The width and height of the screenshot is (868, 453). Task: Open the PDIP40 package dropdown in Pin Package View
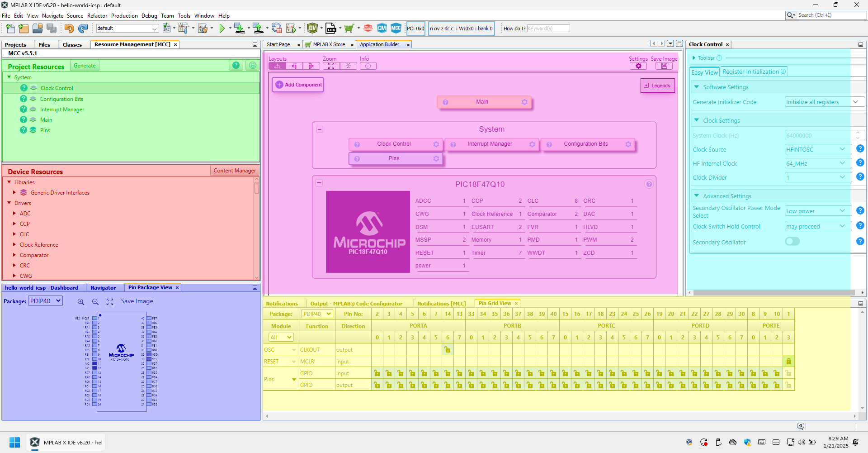click(45, 301)
